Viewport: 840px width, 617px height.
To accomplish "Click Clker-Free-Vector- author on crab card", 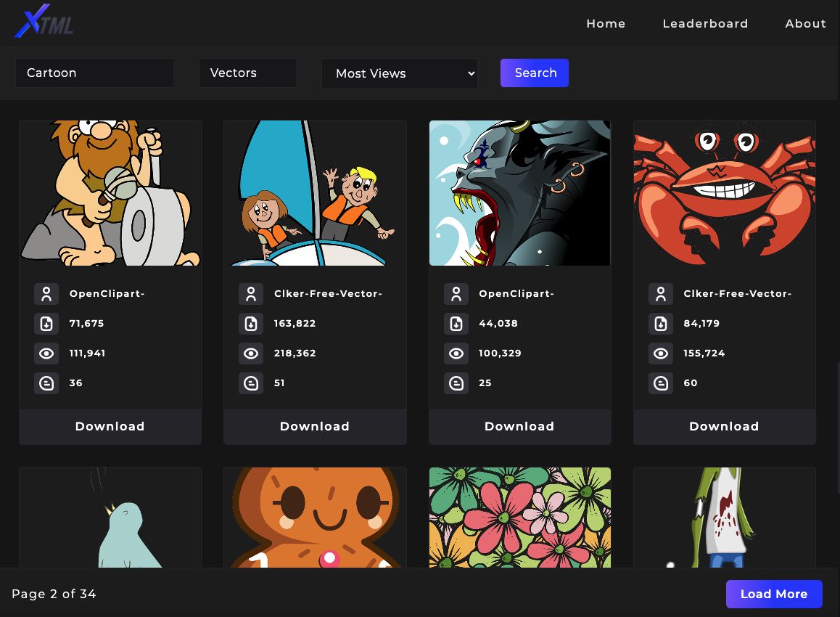I will tap(737, 294).
